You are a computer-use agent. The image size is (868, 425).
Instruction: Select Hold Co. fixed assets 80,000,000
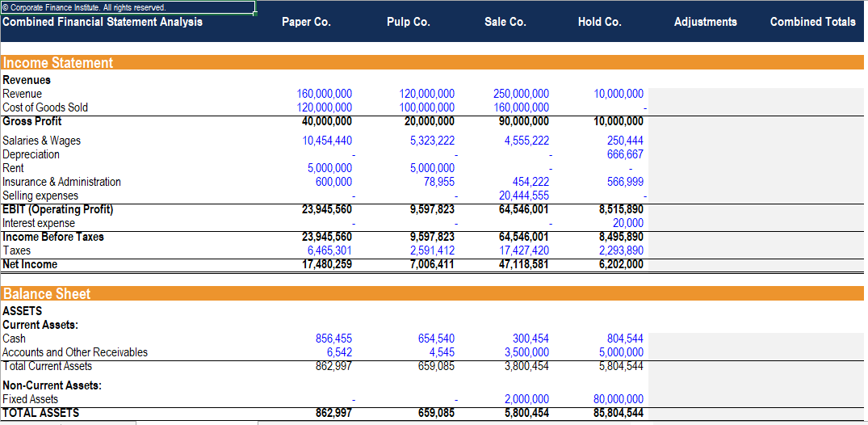click(x=619, y=399)
